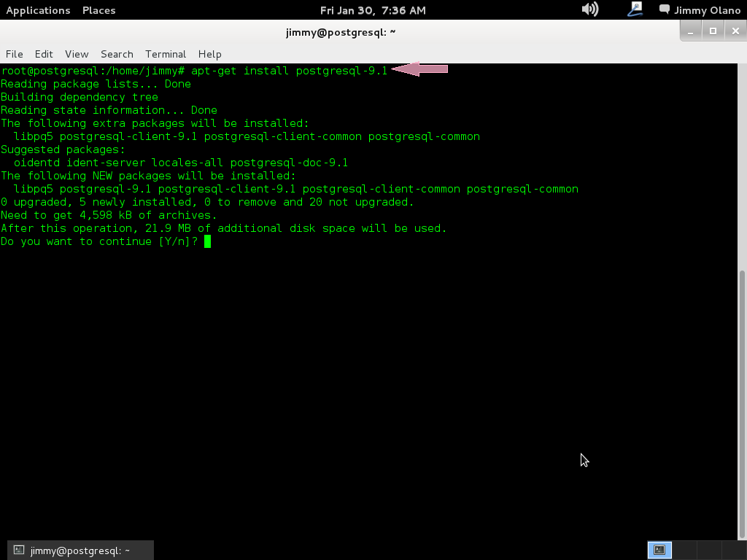Maximize the terminal window
Viewport: 747px width, 560px height.
pos(713,31)
